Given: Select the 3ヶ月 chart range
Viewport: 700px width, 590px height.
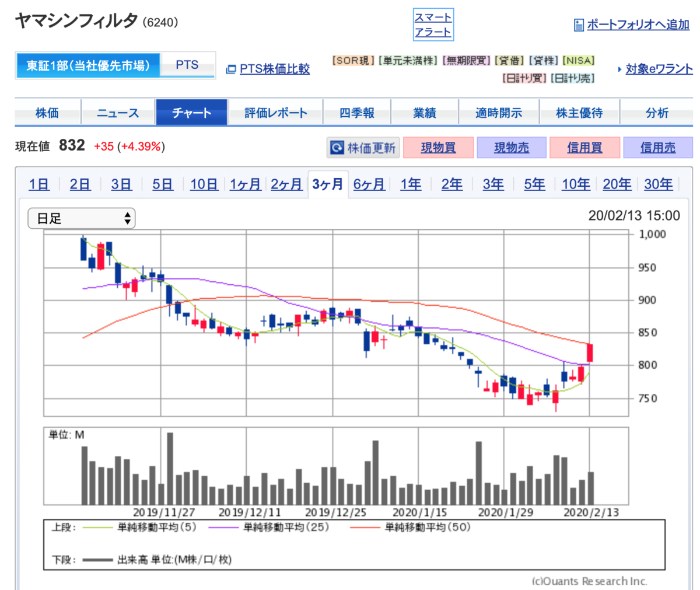Looking at the screenshot, I should [x=328, y=184].
